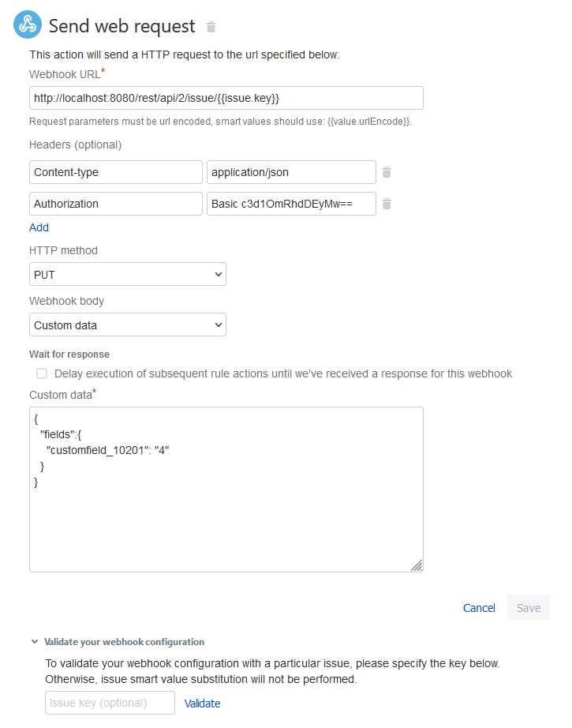Remove the Content-type header row

click(387, 172)
